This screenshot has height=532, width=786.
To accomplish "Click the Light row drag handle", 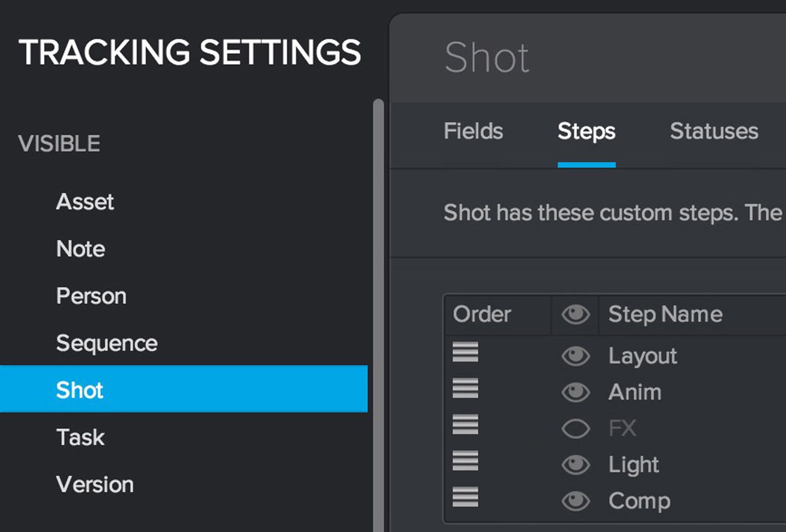I will pyautogui.click(x=465, y=461).
